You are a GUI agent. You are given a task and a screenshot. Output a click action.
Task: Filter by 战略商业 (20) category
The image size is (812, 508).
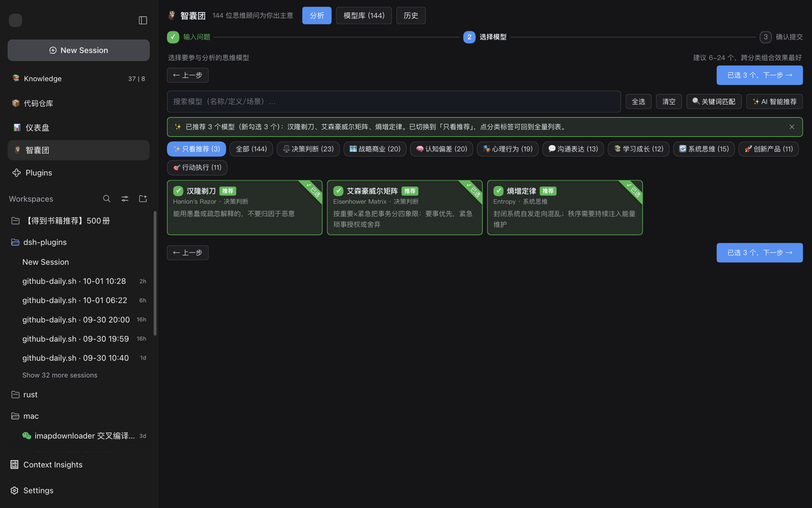coord(375,149)
